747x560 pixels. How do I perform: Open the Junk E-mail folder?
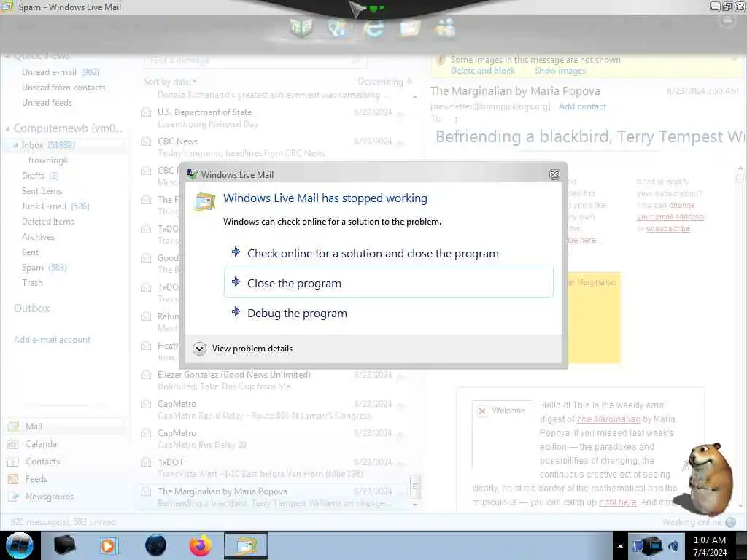pos(55,206)
